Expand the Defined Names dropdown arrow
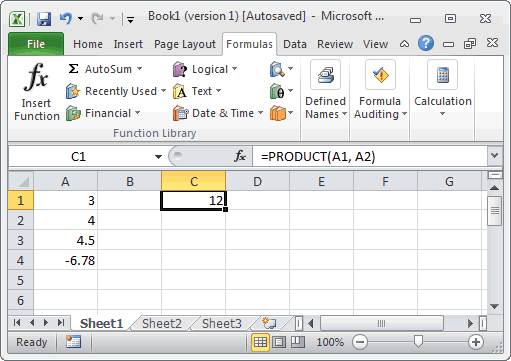Viewport: 511px width, 361px height. [x=344, y=114]
